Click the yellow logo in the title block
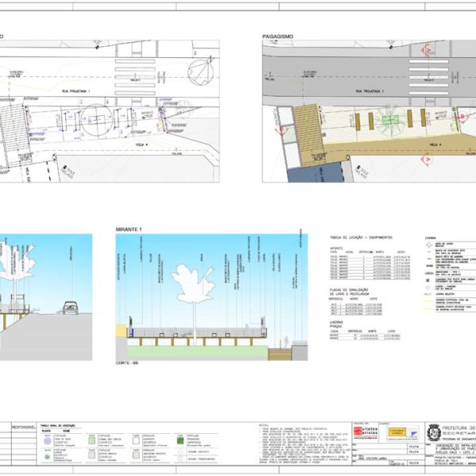476x476 pixels. click(396, 431)
